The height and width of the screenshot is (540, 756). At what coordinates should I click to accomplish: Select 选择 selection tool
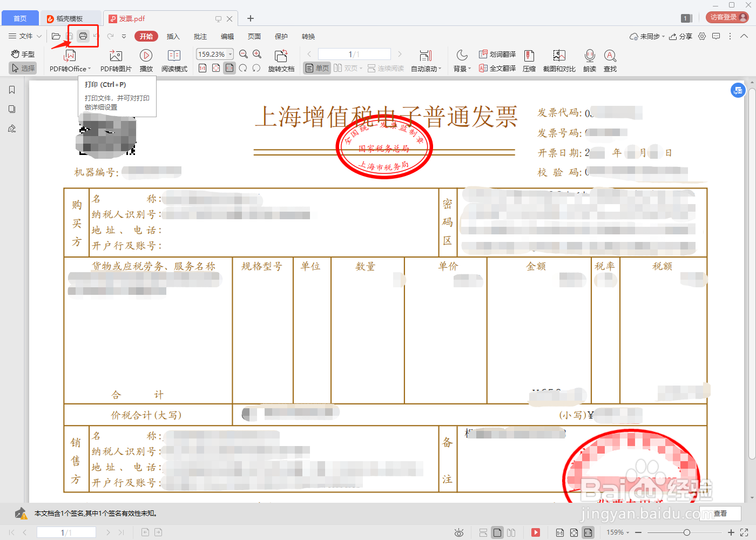click(x=23, y=68)
